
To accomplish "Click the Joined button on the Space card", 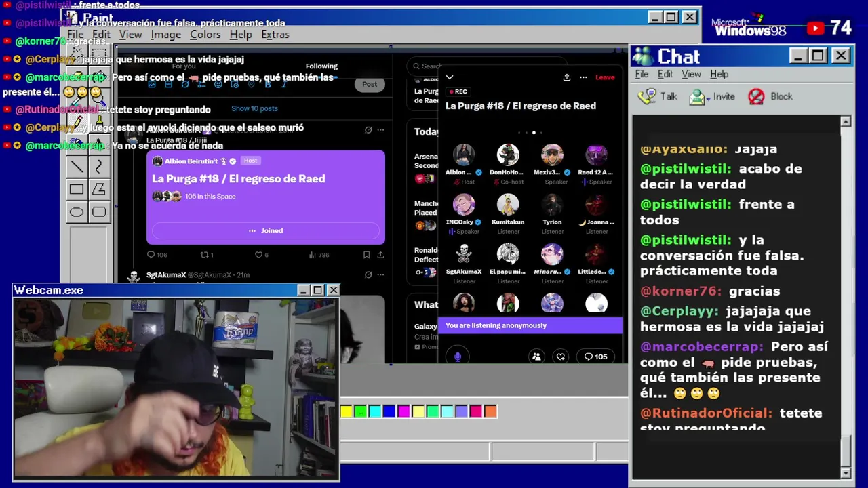I will point(266,230).
